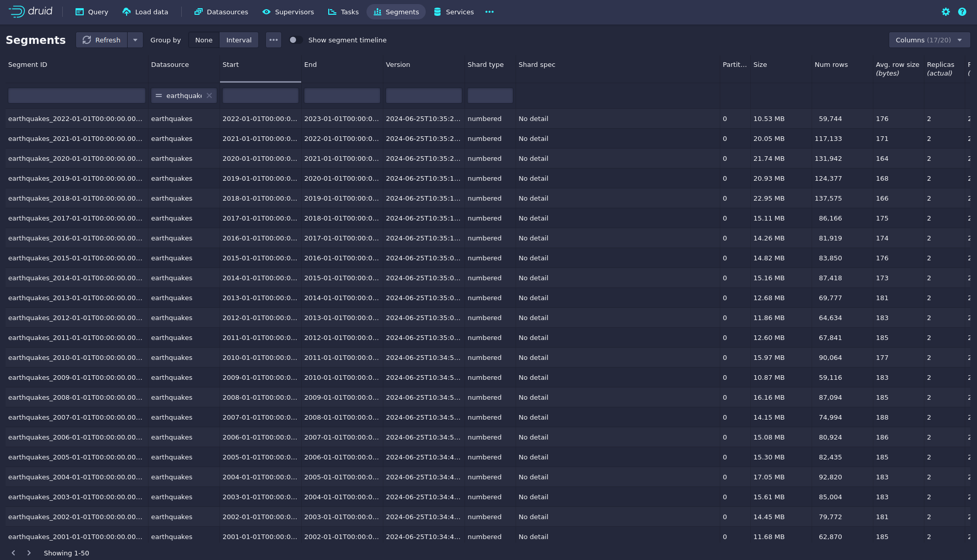Go to next page of segments

pyautogui.click(x=29, y=553)
